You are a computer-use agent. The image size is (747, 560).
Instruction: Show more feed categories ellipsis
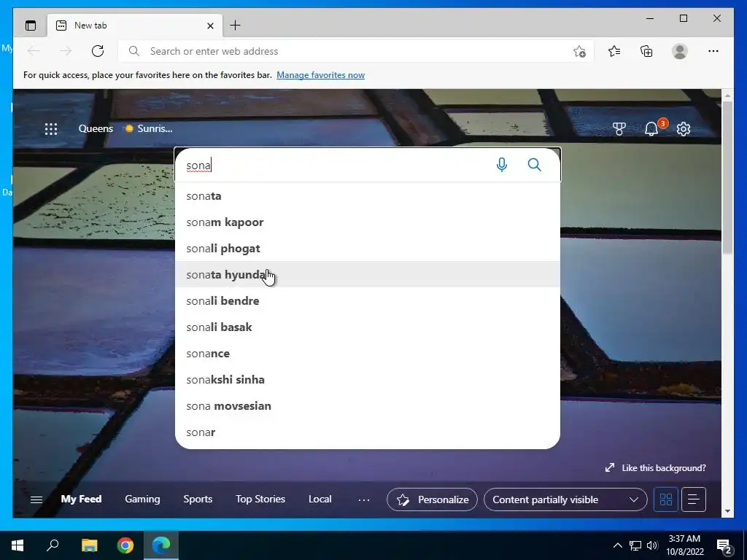(364, 499)
